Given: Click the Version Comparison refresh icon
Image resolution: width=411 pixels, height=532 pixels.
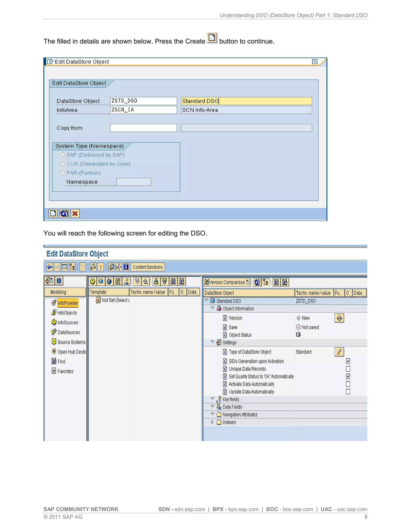Looking at the screenshot, I should tap(257, 282).
